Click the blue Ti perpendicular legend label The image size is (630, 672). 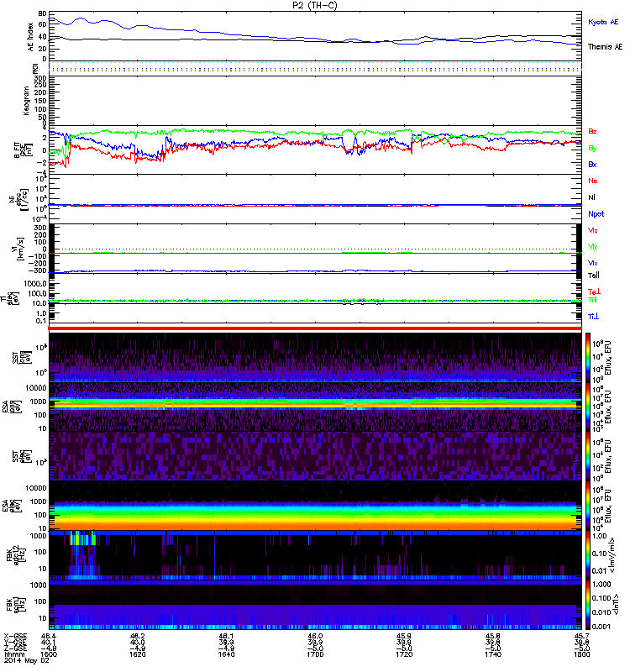point(593,316)
